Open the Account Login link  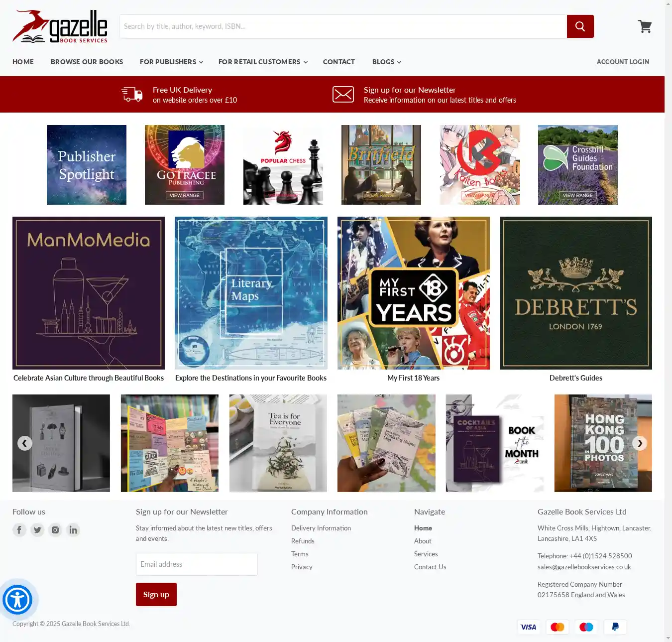(623, 62)
